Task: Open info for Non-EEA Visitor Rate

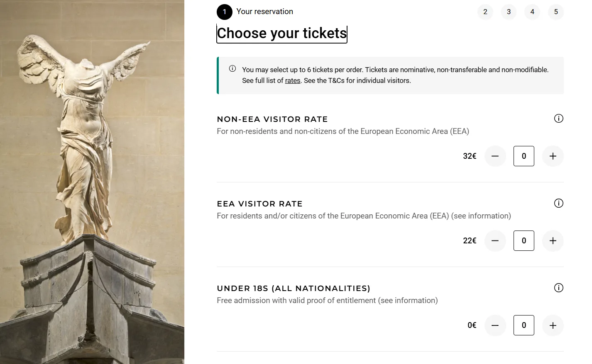Action: click(558, 119)
